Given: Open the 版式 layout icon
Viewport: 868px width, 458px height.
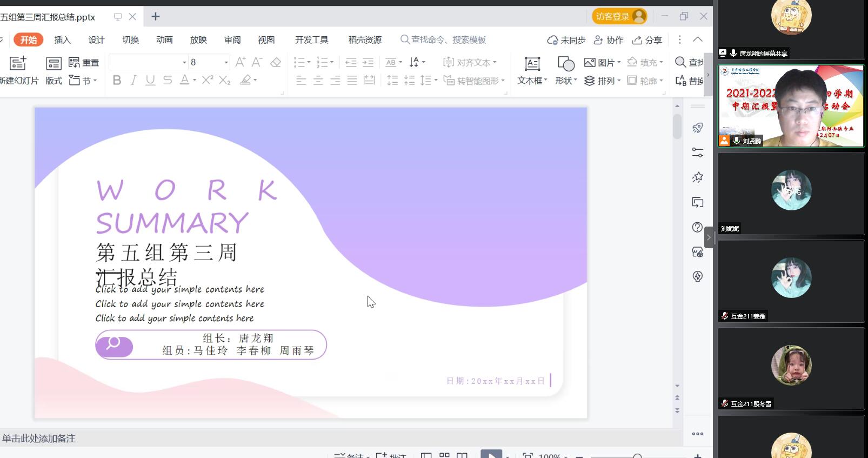Looking at the screenshot, I should 54,63.
